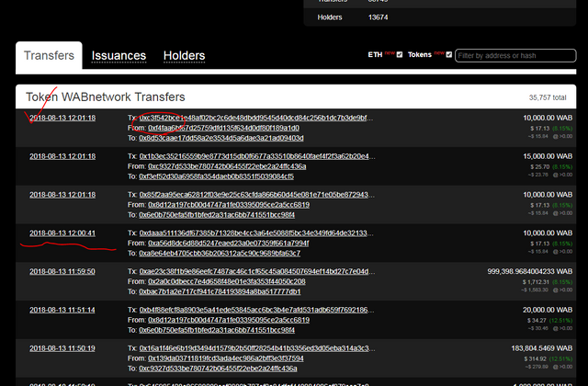Image resolution: width=588 pixels, height=386 pixels.
Task: Open To address 0x8d53caae17dd58a2
Action: pos(221,138)
